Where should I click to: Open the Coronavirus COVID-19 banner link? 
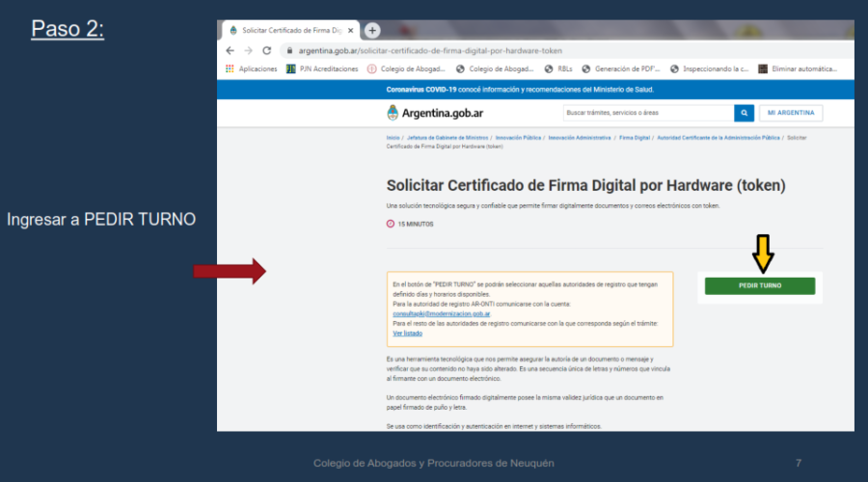click(x=520, y=90)
